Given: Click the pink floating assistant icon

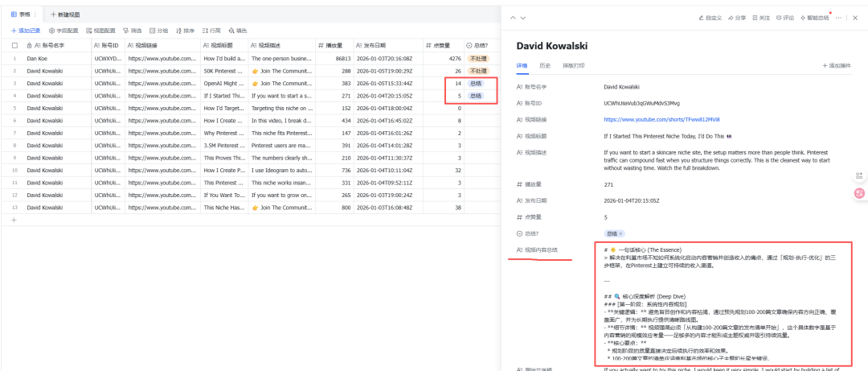Looking at the screenshot, I should (859, 192).
